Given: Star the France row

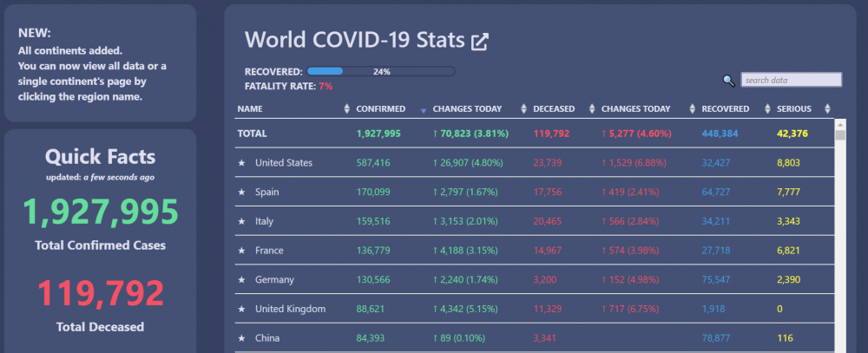Looking at the screenshot, I should click(x=241, y=251).
